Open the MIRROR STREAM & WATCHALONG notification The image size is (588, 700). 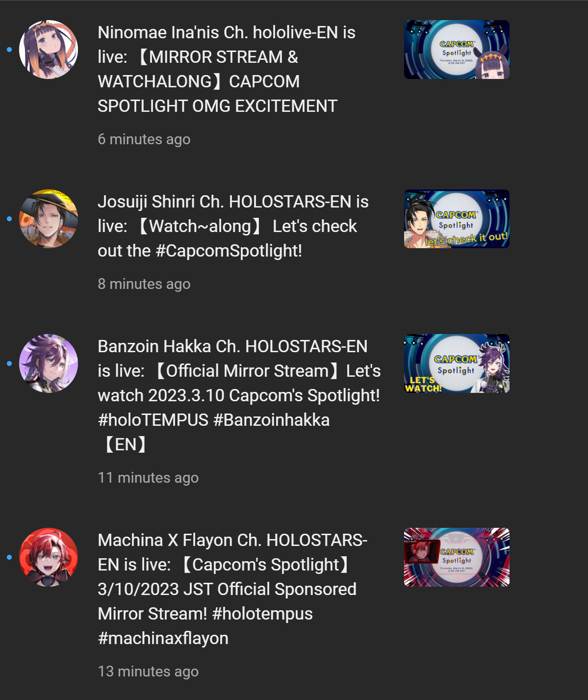coord(227,69)
